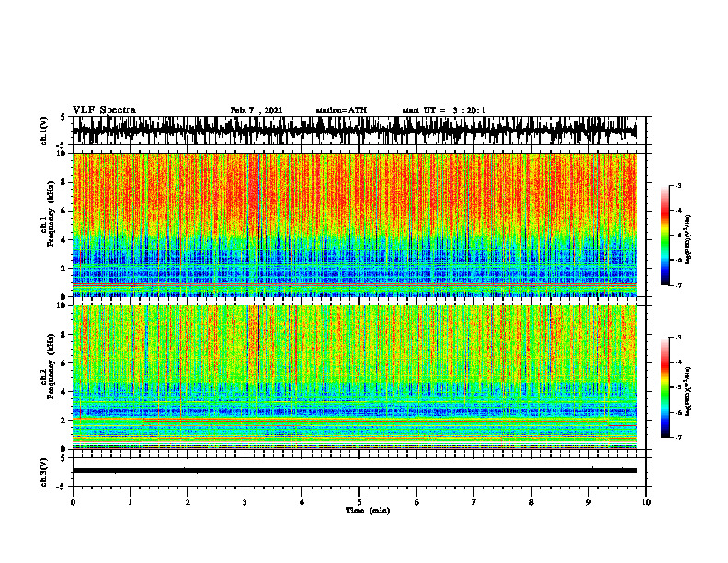Click the '6' kHz tick on ch.2 spectrogram
This screenshot has height=563, width=728.
(x=63, y=362)
